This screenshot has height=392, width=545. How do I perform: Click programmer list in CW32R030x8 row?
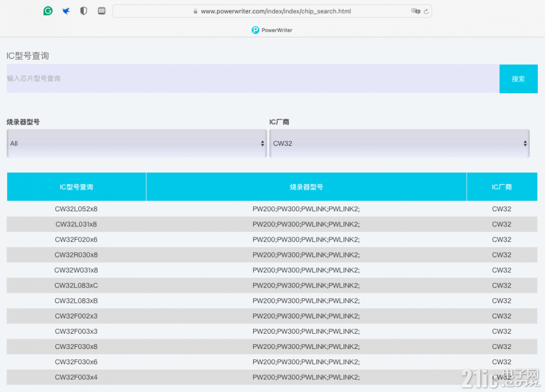pos(306,255)
